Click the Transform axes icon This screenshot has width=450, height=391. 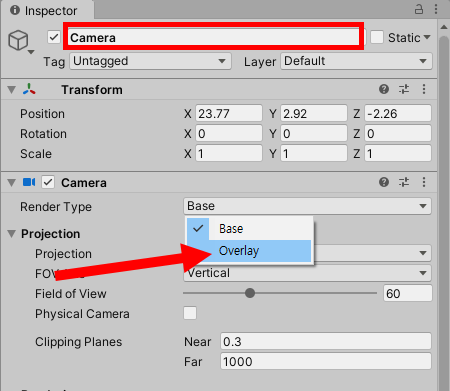click(x=29, y=89)
